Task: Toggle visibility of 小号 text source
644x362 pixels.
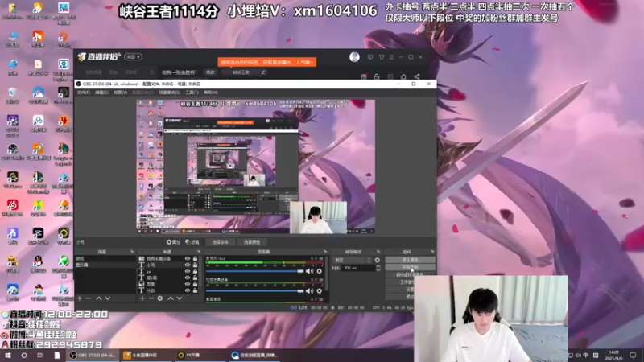Action: (188, 265)
